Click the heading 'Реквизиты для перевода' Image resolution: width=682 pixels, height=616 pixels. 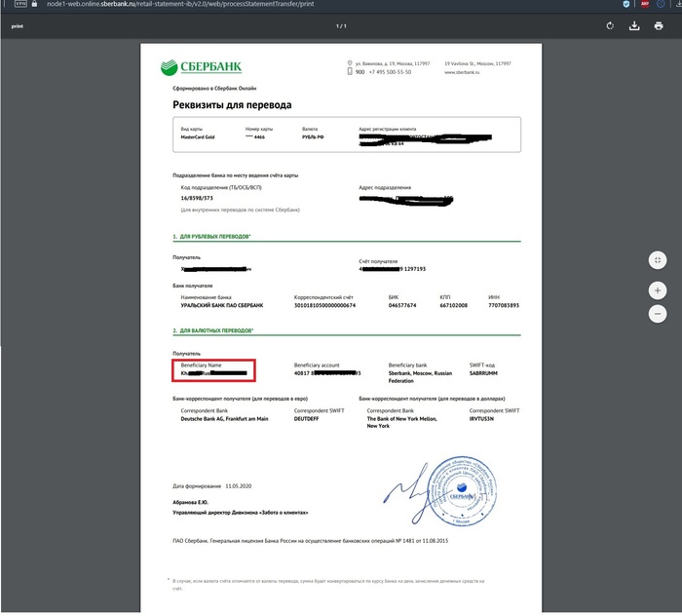232,105
